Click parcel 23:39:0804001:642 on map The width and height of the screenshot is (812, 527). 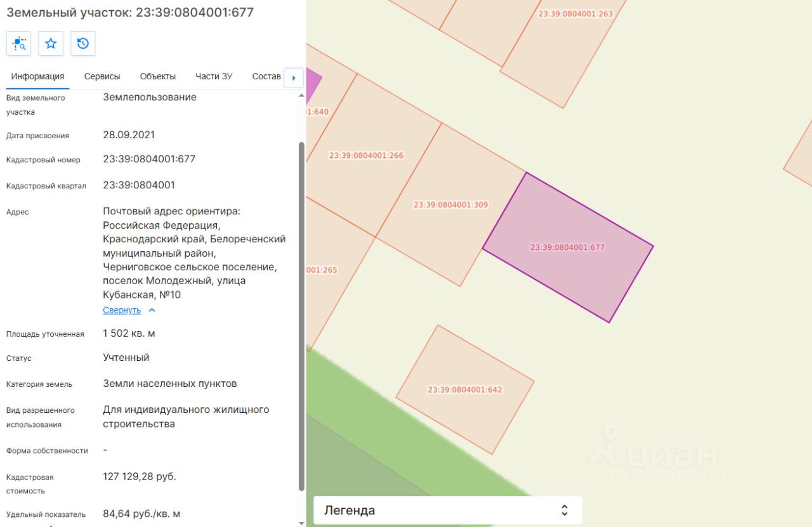(x=465, y=389)
